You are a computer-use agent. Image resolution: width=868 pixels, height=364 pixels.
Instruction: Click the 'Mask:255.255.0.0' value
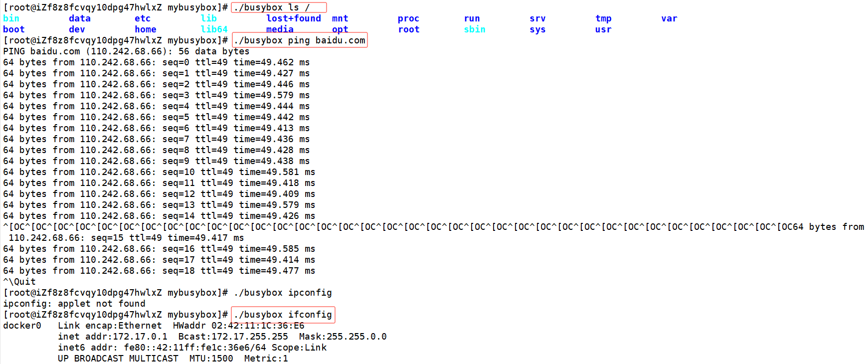343,337
